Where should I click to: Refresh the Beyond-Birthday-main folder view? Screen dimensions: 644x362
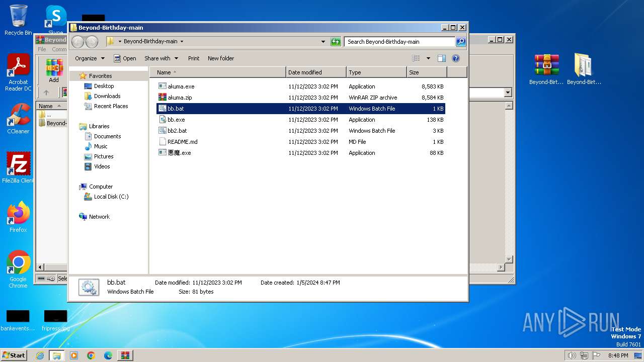tap(336, 42)
